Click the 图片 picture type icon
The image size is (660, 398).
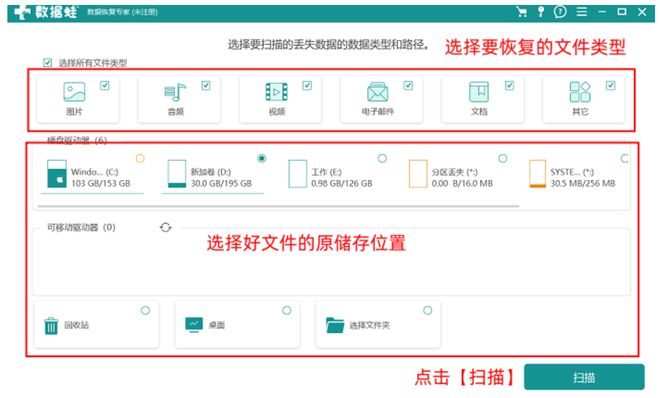click(x=74, y=92)
